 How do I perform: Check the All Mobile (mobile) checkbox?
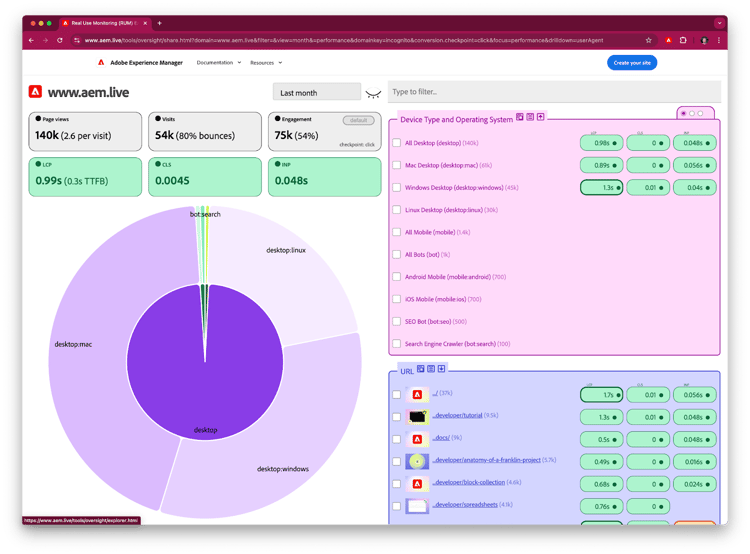pyautogui.click(x=397, y=232)
